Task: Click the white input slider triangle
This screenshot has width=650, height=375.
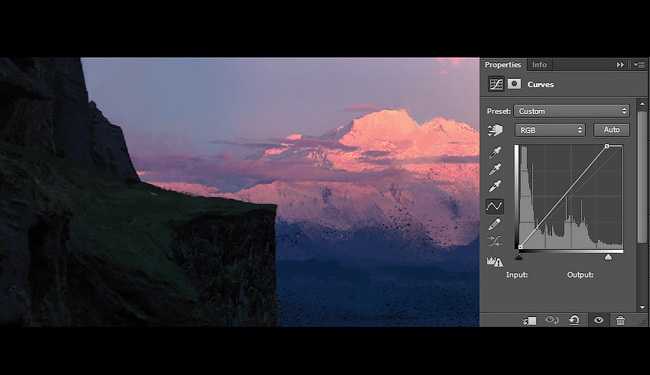Action: point(608,257)
